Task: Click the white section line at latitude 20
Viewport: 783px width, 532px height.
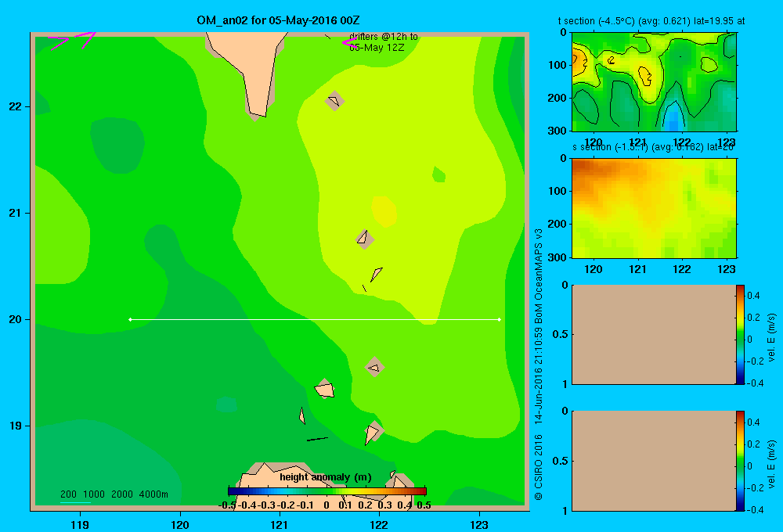Action: (x=315, y=319)
